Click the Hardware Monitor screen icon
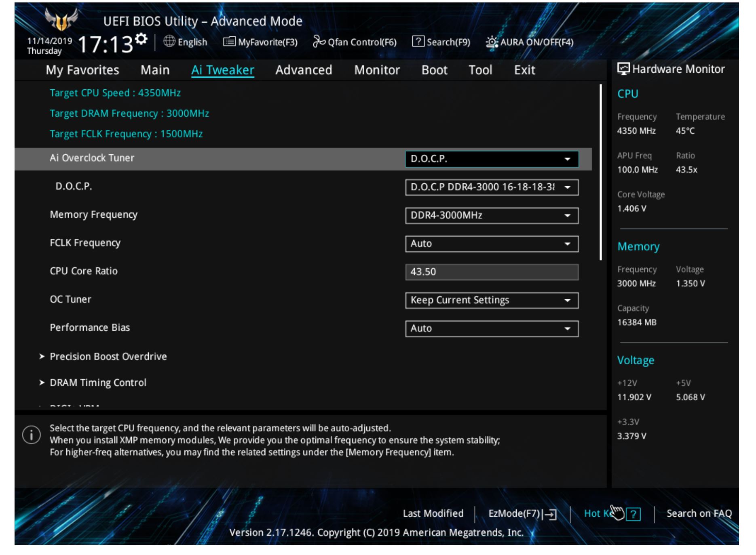This screenshot has width=756, height=555. pyautogui.click(x=623, y=69)
